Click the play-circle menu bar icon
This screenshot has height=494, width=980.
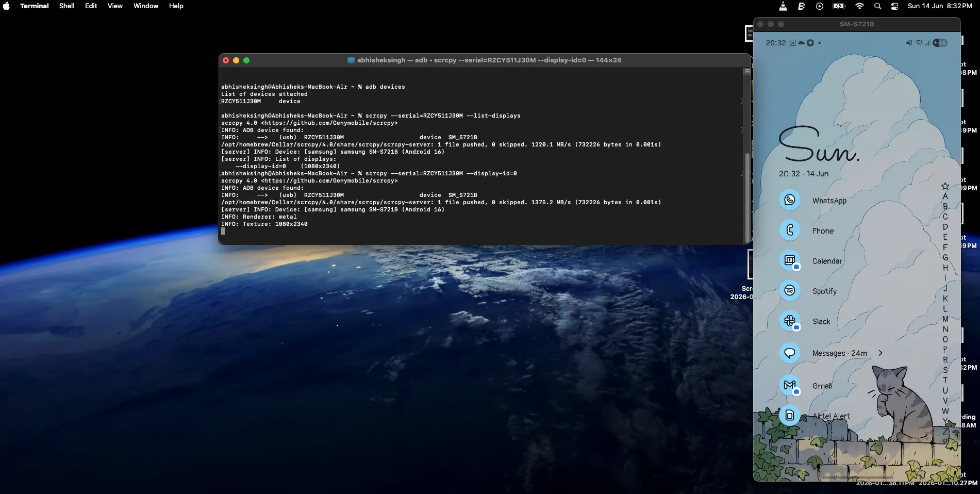820,6
